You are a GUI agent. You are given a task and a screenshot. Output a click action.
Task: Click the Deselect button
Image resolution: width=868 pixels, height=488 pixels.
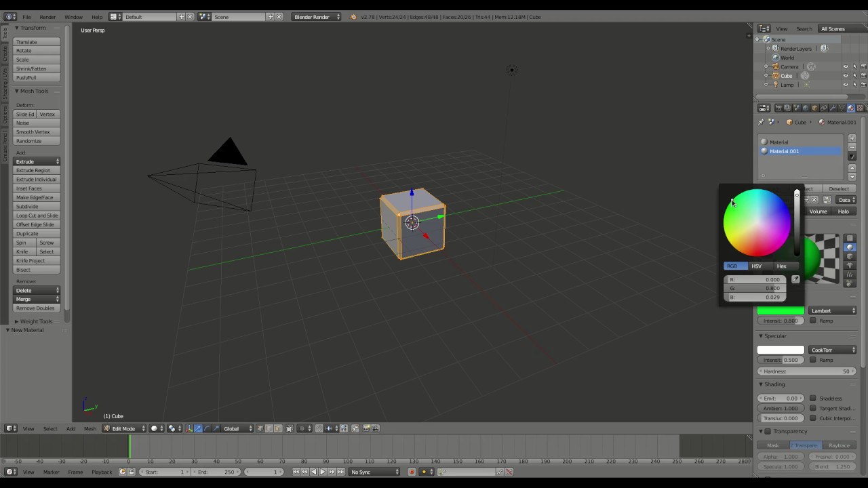click(x=839, y=188)
